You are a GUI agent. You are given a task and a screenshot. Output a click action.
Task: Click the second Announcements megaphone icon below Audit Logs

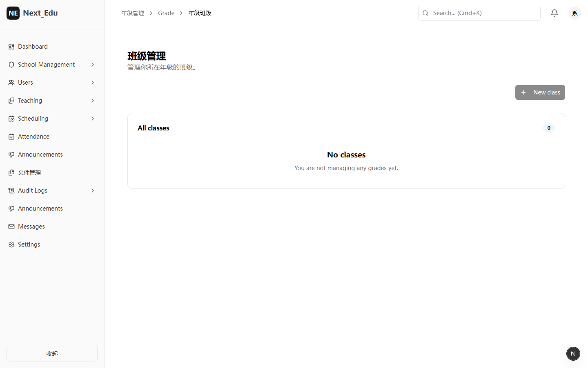11,209
